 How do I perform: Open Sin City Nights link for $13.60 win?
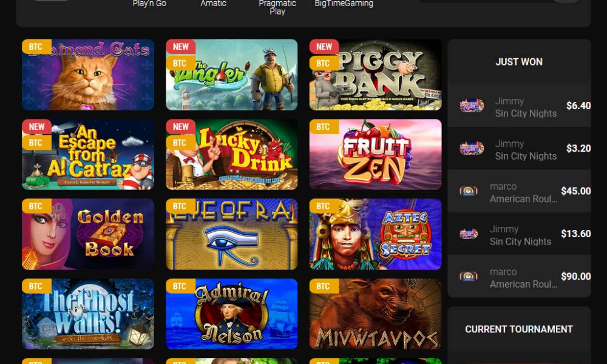[520, 242]
